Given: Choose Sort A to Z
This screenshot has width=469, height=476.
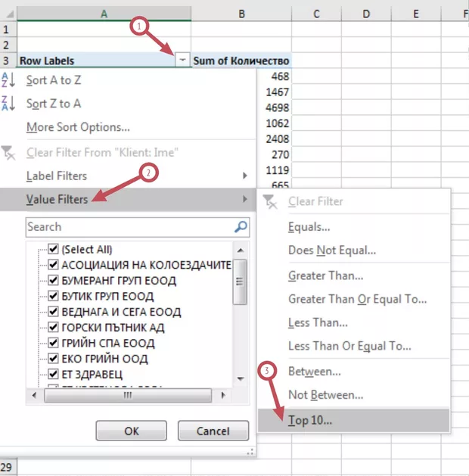Looking at the screenshot, I should [x=54, y=80].
